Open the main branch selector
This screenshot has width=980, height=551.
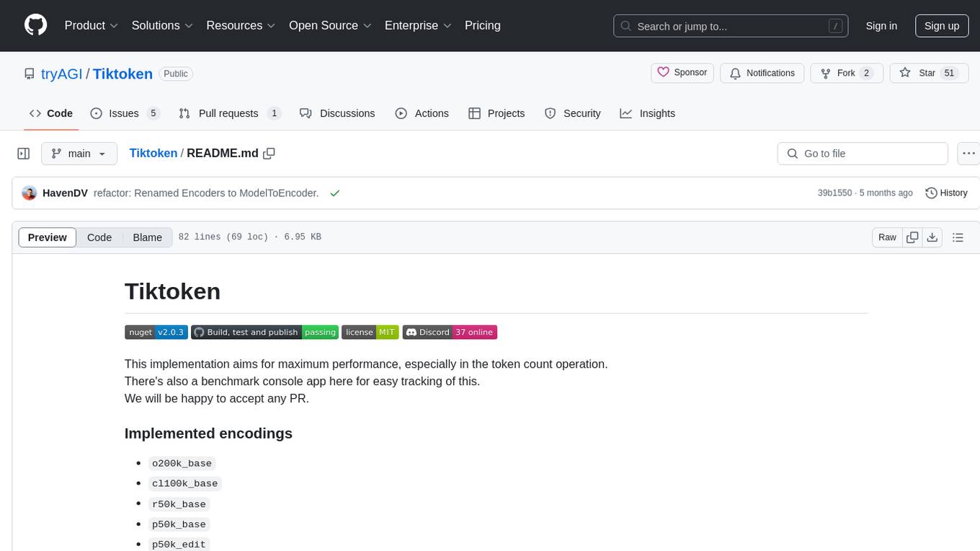pos(79,154)
